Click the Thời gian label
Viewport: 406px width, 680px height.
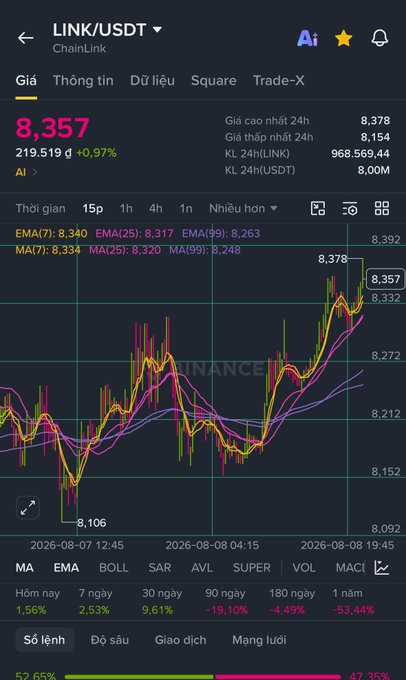point(41,209)
